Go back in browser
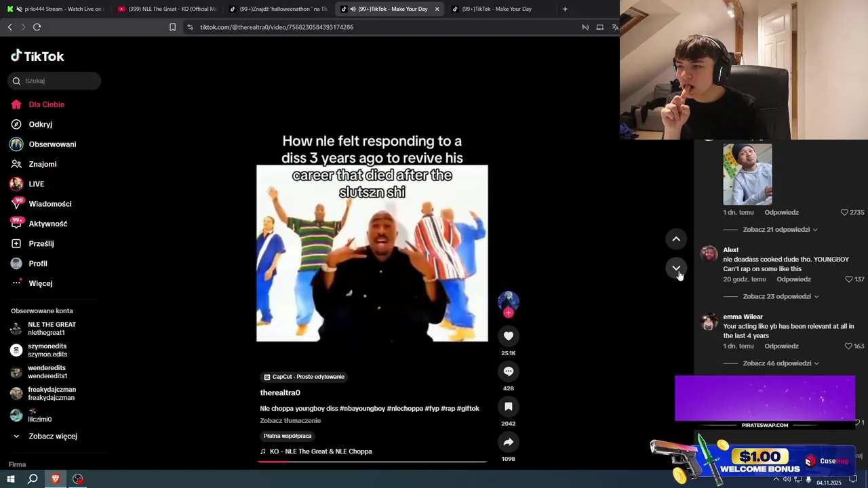Image resolution: width=868 pixels, height=488 pixels. (9, 27)
